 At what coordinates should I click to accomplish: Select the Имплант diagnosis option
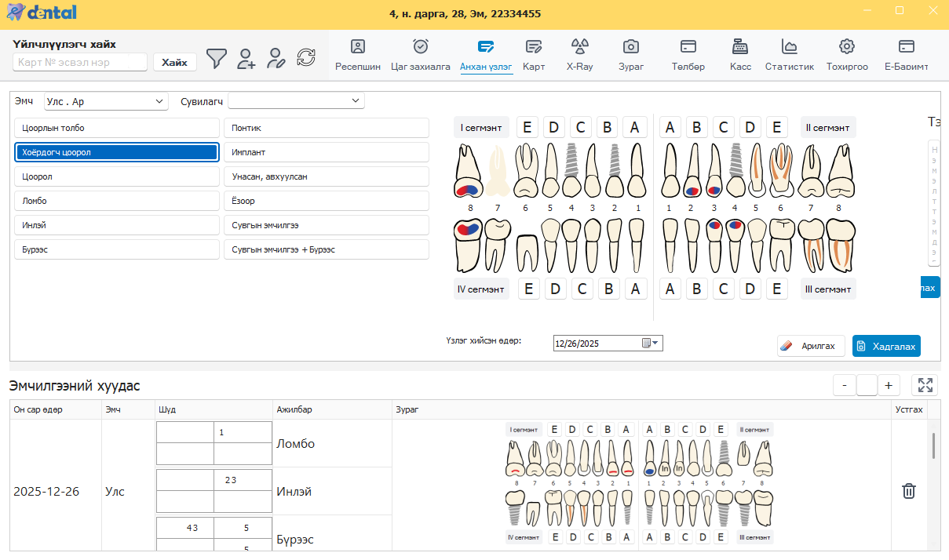click(x=326, y=152)
